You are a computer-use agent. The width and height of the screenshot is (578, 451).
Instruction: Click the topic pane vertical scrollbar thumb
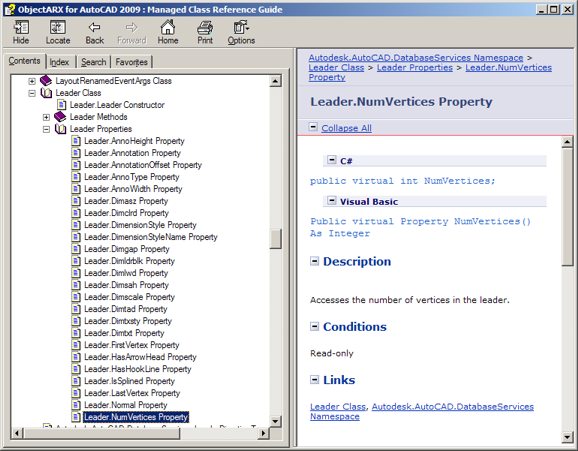pos(567,207)
